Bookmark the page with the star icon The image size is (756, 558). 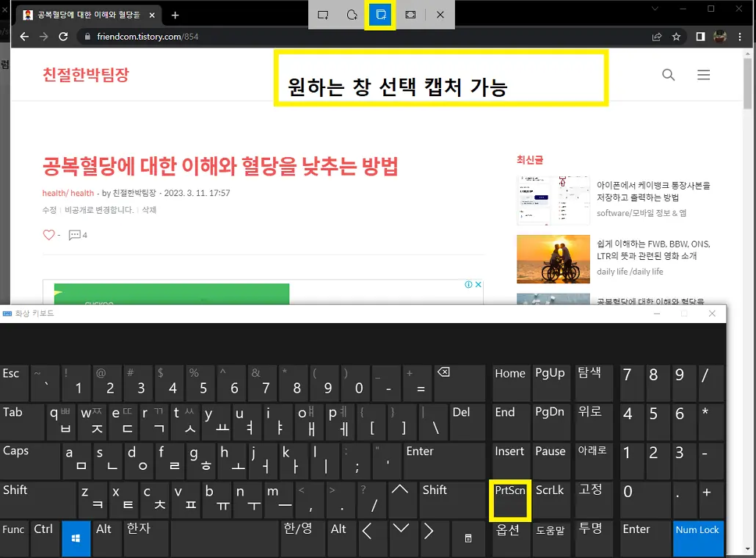677,37
